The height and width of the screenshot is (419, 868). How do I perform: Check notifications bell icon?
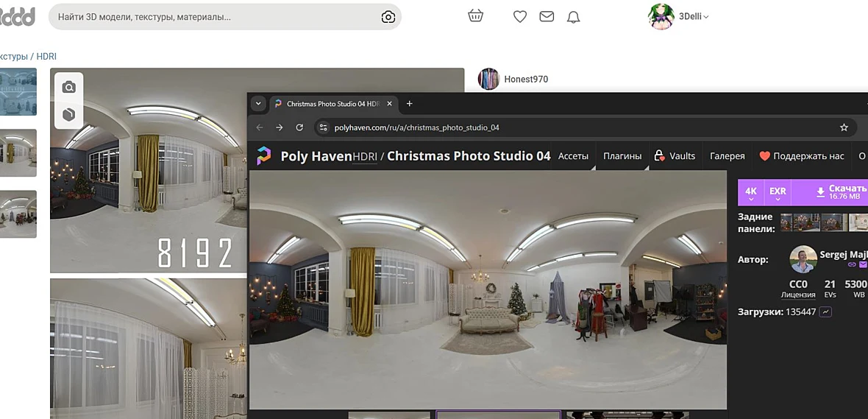pos(574,17)
